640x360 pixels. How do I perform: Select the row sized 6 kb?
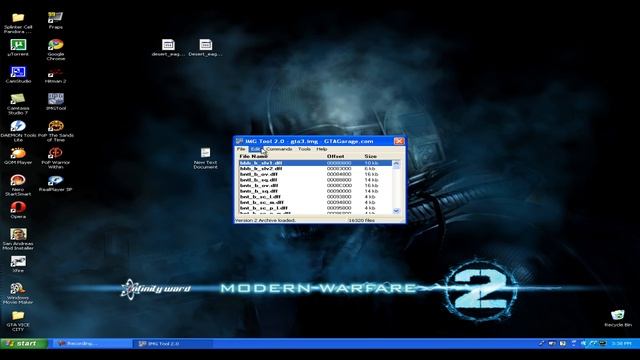[x=315, y=169]
